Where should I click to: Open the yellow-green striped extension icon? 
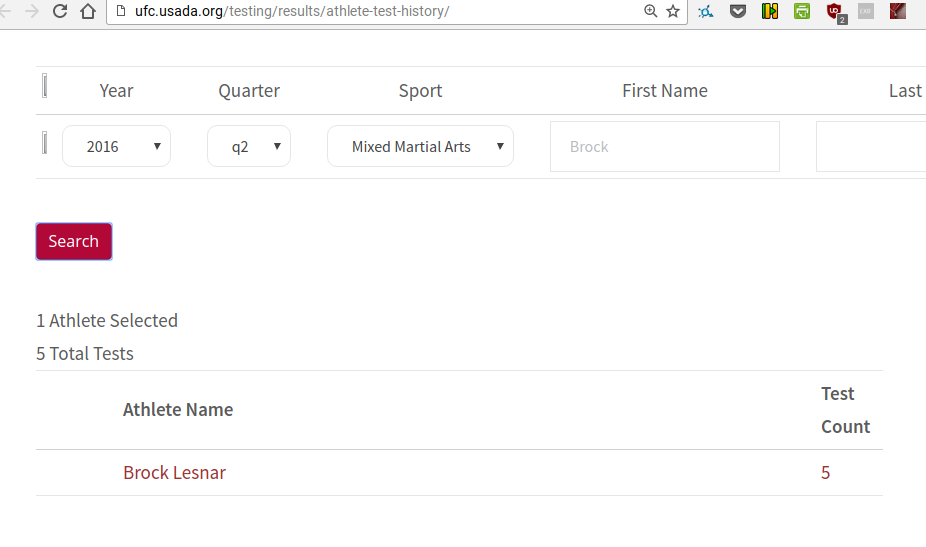(x=770, y=11)
